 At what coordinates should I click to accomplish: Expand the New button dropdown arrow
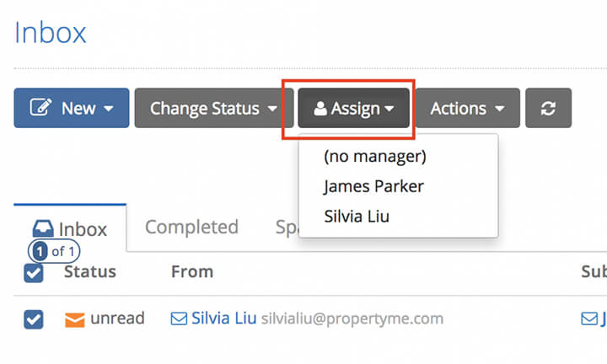pyautogui.click(x=109, y=109)
